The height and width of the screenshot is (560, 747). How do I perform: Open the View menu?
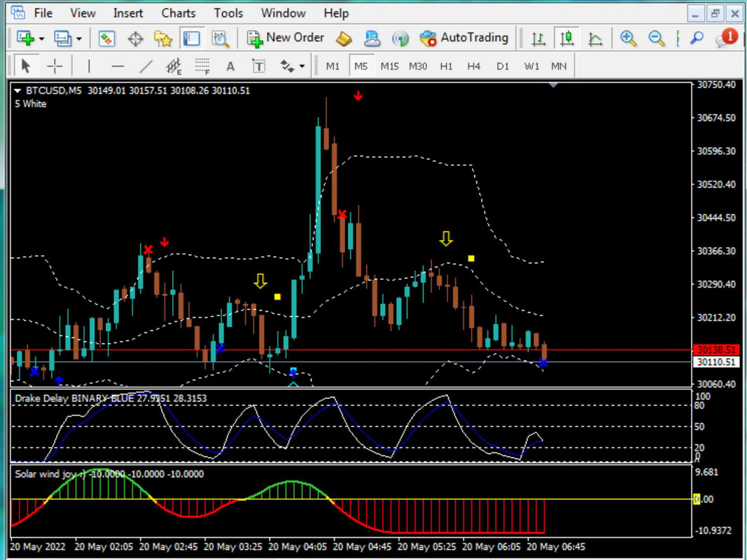pos(83,13)
